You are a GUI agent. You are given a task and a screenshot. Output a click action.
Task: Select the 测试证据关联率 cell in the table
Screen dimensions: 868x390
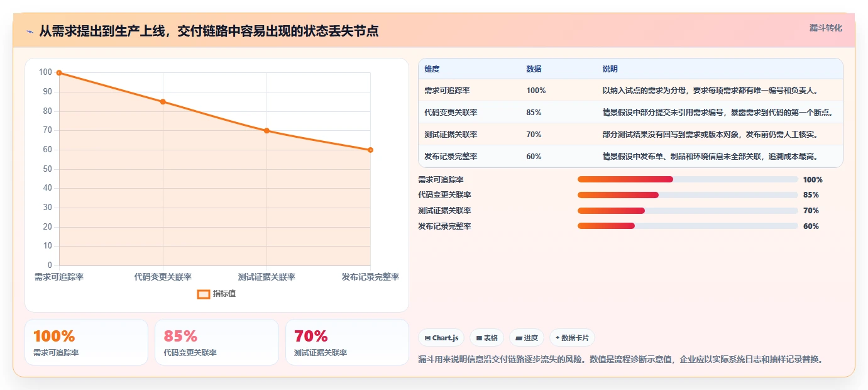[451, 135]
